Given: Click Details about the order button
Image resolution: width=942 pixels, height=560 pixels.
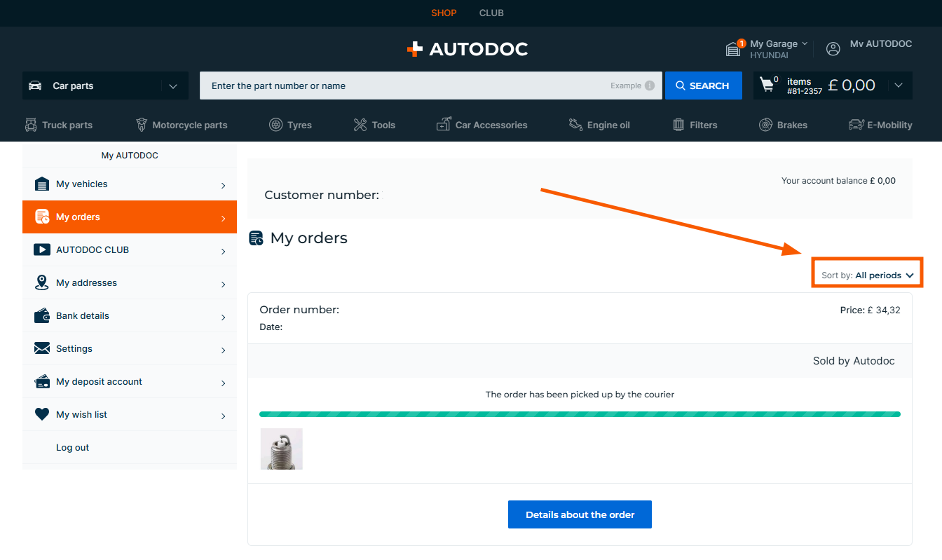Looking at the screenshot, I should [580, 514].
